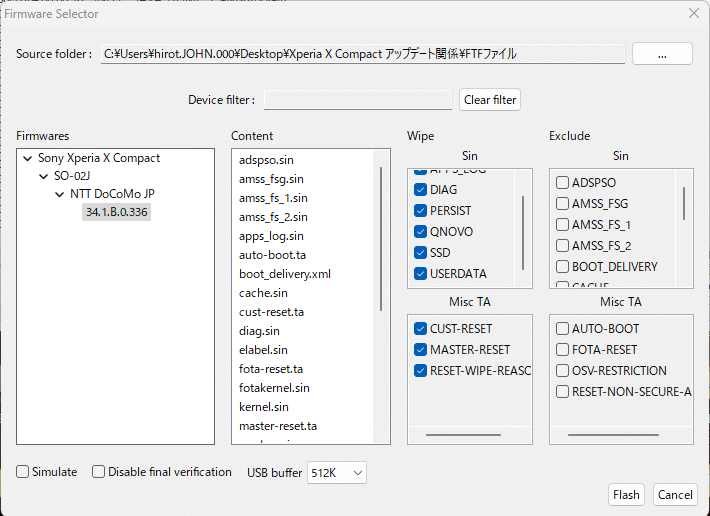Viewport: 710px width, 516px height.
Task: Check AMSS_FS_2 exclude option
Action: pyautogui.click(x=562, y=246)
